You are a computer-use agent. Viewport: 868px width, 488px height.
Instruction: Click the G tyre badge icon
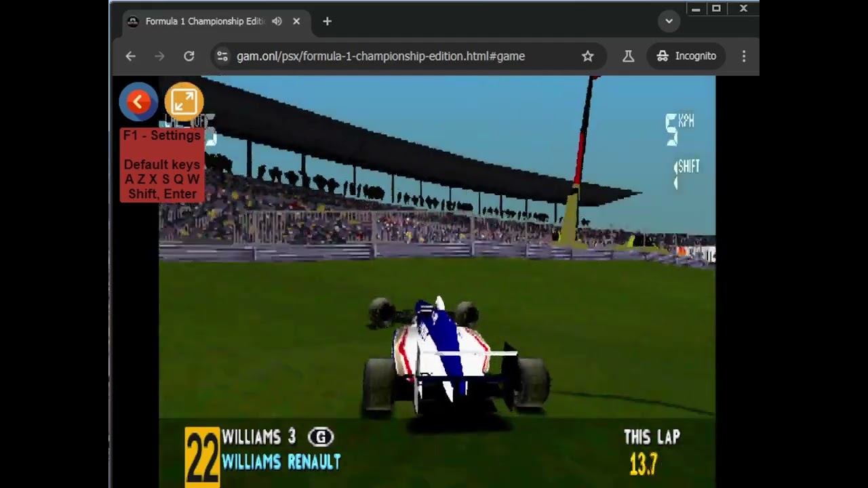[321, 437]
